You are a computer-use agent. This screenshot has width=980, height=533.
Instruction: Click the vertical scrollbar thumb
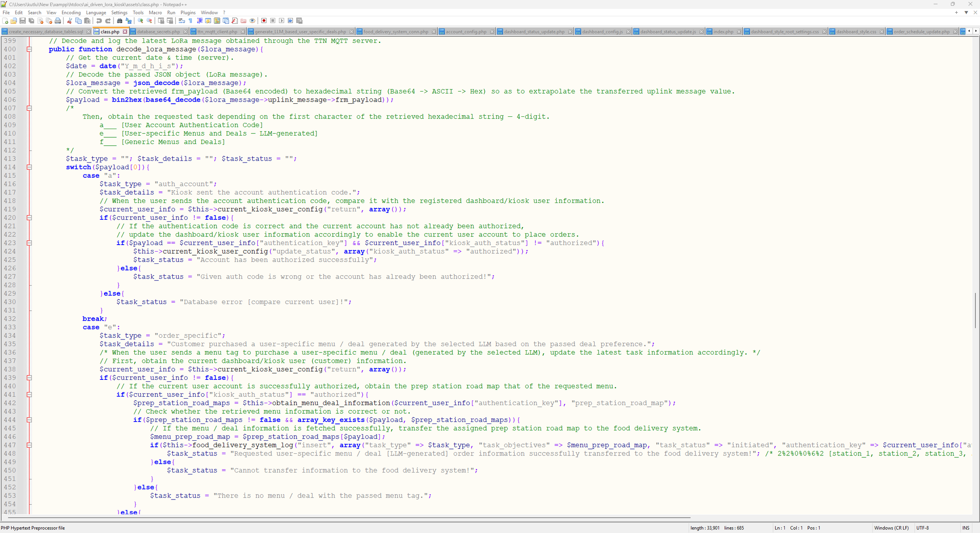coord(976,310)
